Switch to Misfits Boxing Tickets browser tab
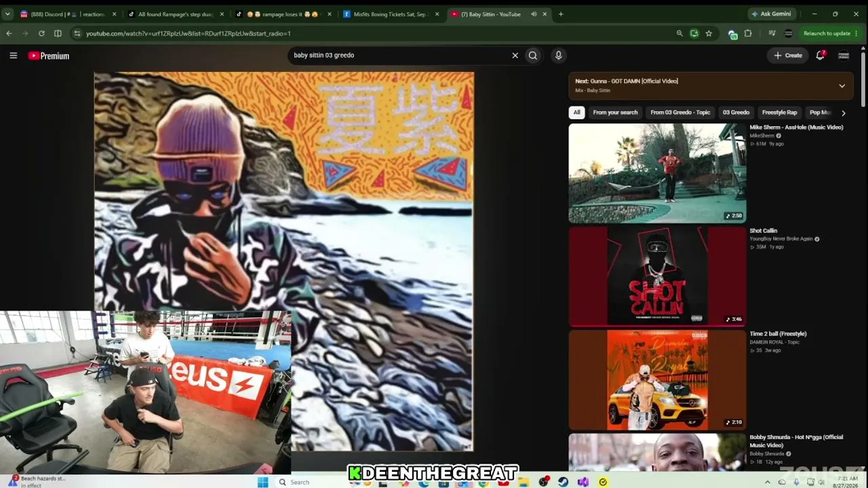The width and height of the screenshot is (868, 488). 390,14
